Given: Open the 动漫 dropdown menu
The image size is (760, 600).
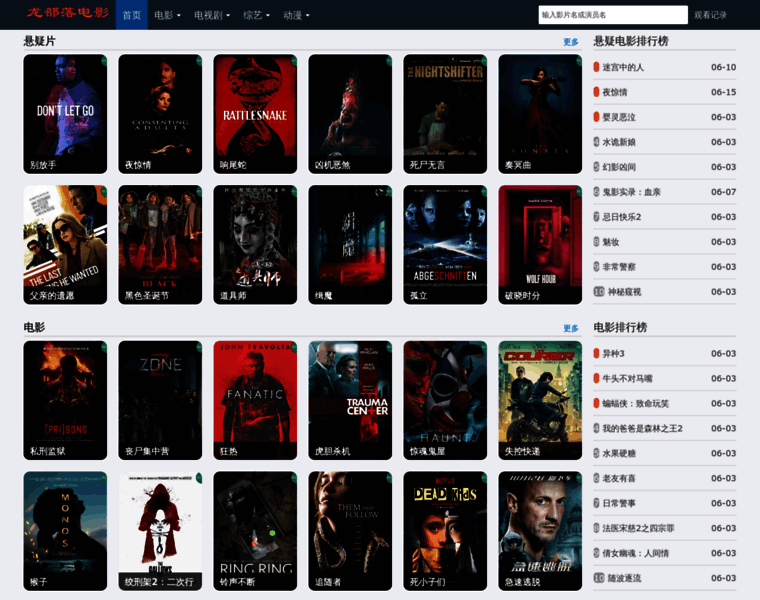Looking at the screenshot, I should pos(296,15).
